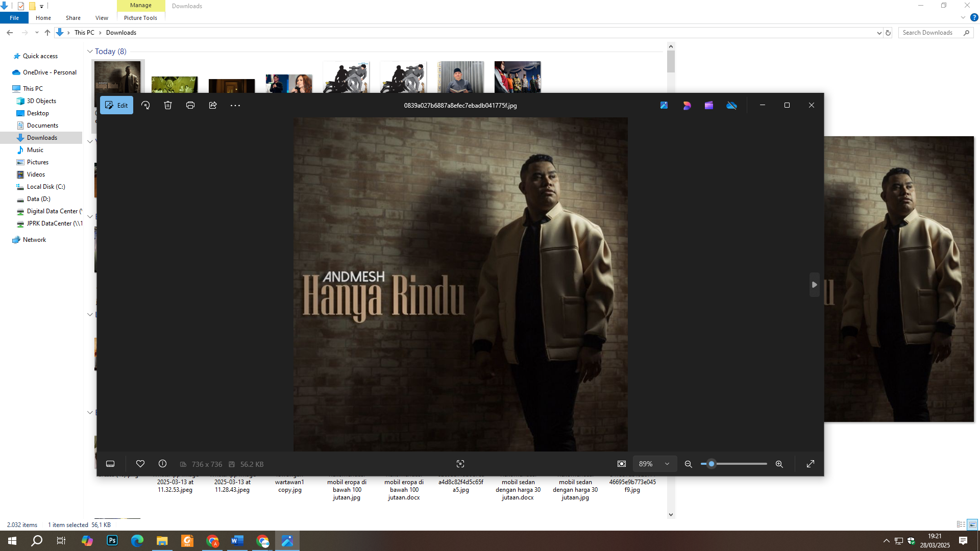Click the Edit button in Photos
Viewport: 980px width, 551px height.
(x=116, y=105)
